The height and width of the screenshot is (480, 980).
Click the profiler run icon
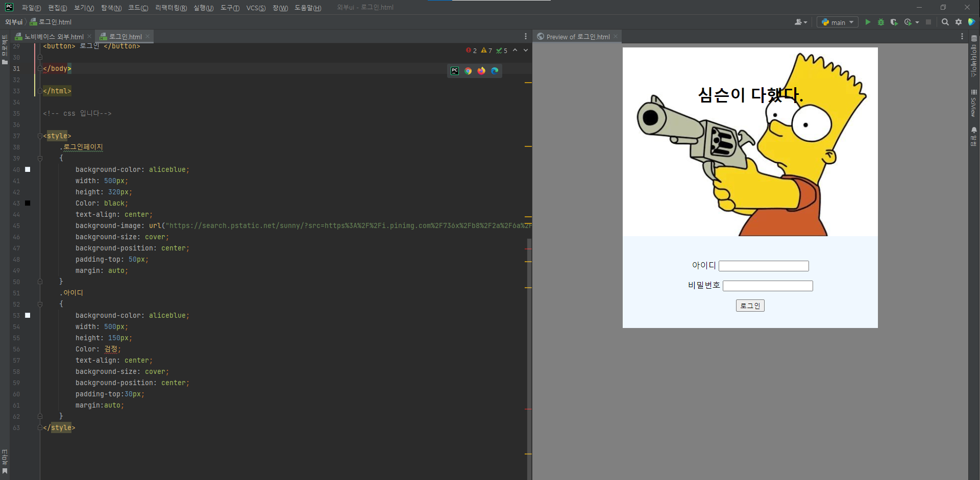click(x=908, y=22)
